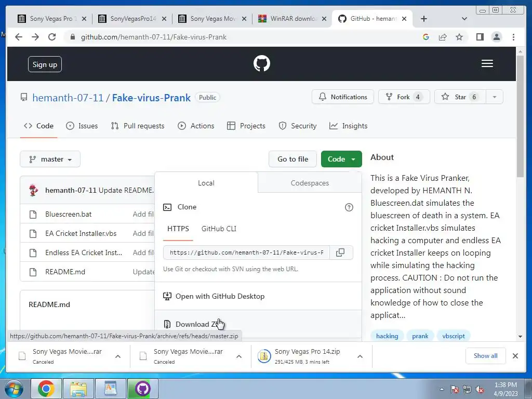Open the Star lists dropdown arrow

click(495, 97)
